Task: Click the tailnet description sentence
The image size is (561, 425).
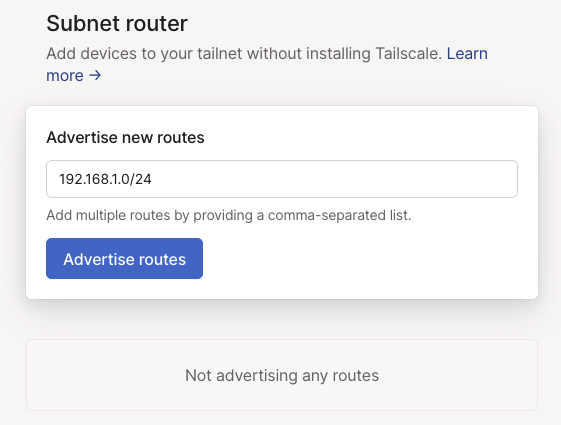Action: pyautogui.click(x=244, y=54)
